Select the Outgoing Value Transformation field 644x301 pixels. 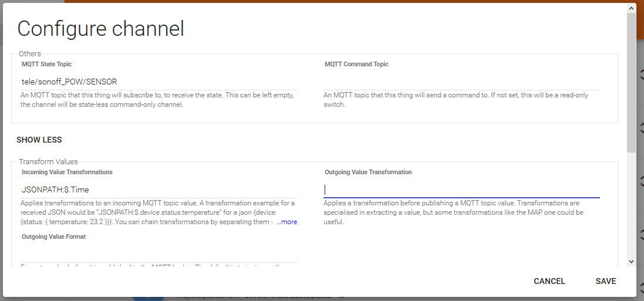461,190
